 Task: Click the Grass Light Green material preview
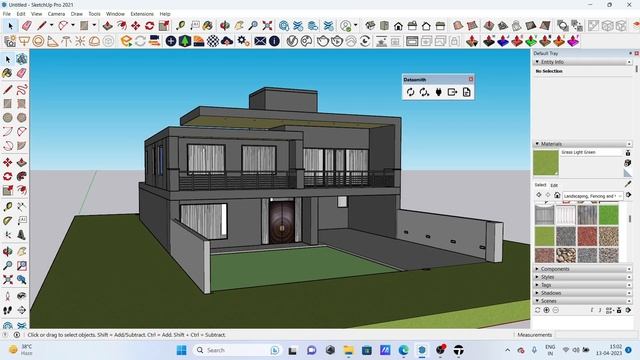point(546,162)
